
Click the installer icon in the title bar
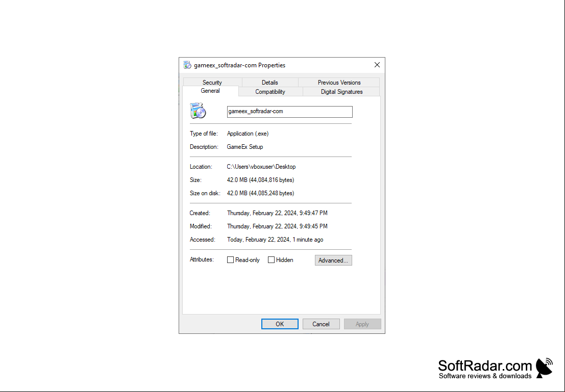point(187,65)
